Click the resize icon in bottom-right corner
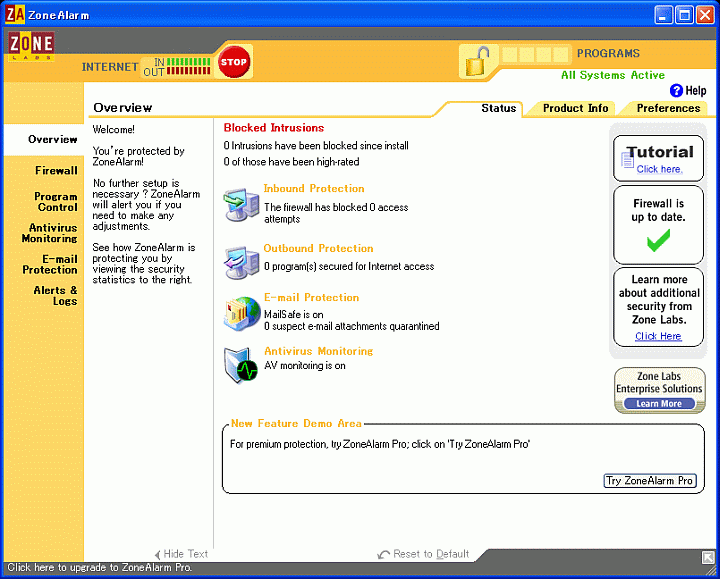720x579 pixels. pyautogui.click(x=708, y=557)
